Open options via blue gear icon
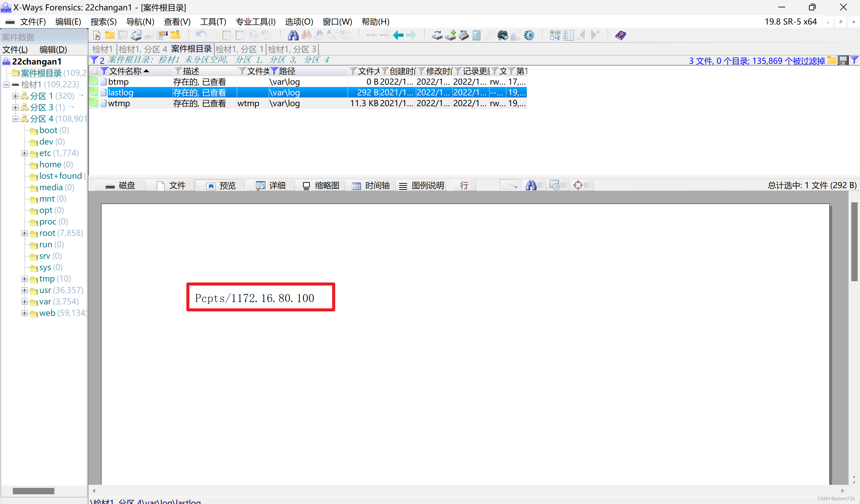 529,35
